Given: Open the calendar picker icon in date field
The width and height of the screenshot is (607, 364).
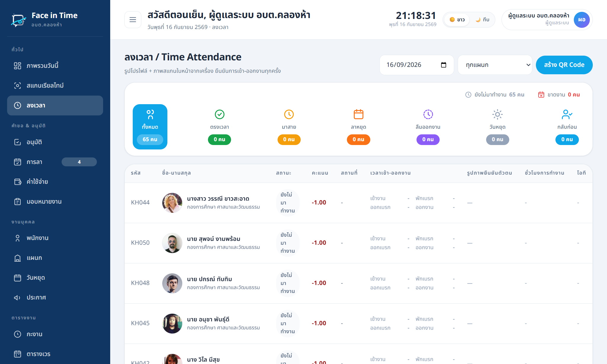Looking at the screenshot, I should point(443,65).
